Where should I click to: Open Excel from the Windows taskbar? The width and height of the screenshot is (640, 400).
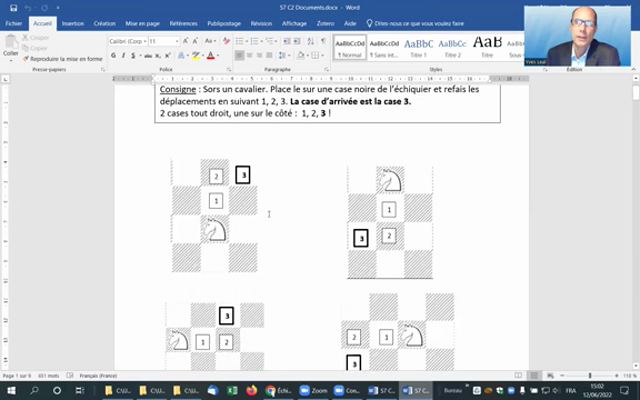[x=230, y=390]
